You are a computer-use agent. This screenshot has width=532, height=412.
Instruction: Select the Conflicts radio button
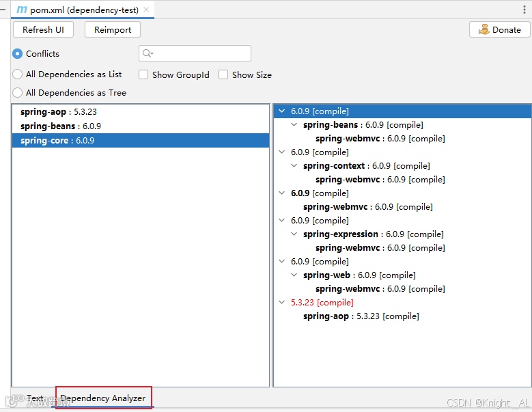click(x=17, y=53)
